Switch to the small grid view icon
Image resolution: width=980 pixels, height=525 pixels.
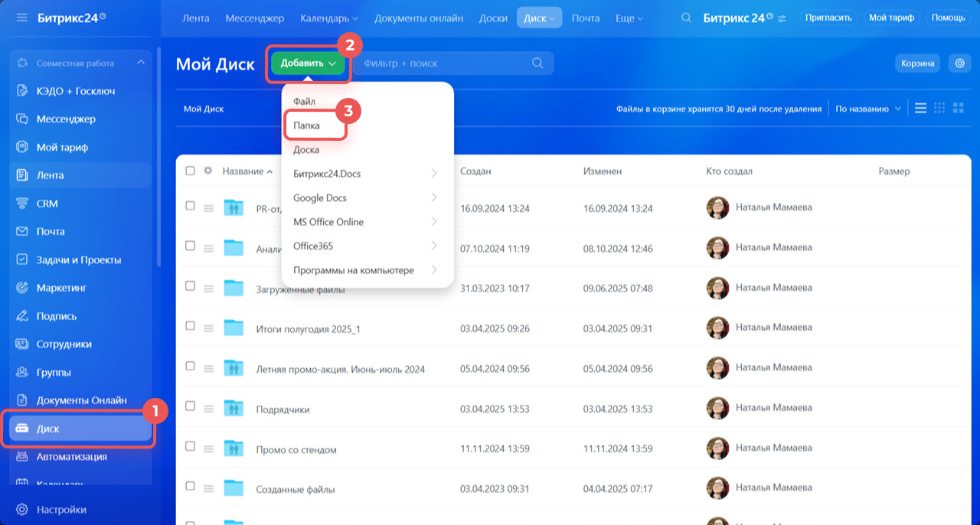(x=939, y=109)
